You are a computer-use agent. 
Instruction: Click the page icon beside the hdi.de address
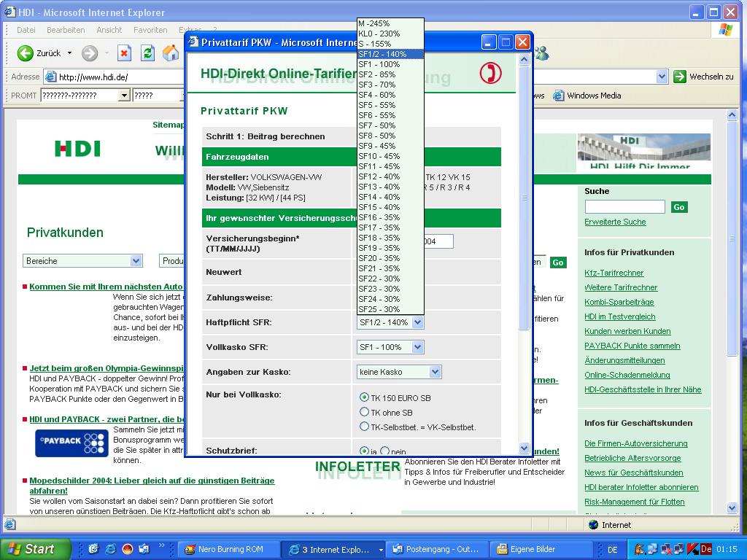point(50,77)
